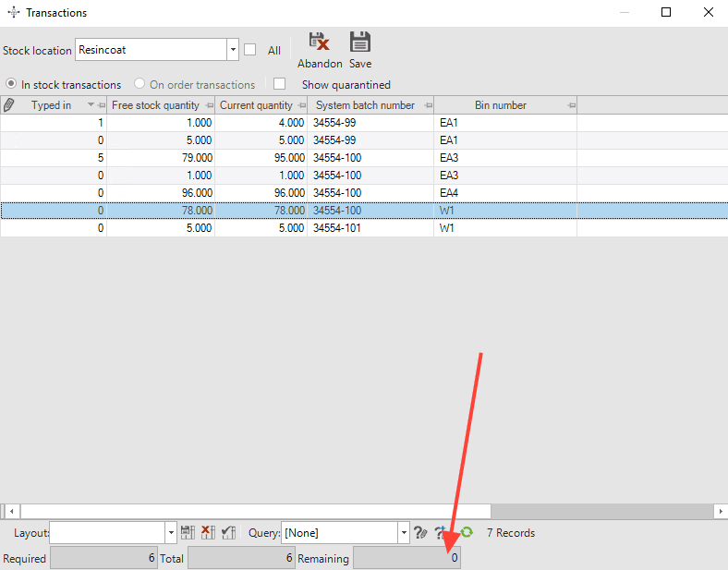Click the save layout icon
This screenshot has height=570, width=728.
click(x=188, y=532)
